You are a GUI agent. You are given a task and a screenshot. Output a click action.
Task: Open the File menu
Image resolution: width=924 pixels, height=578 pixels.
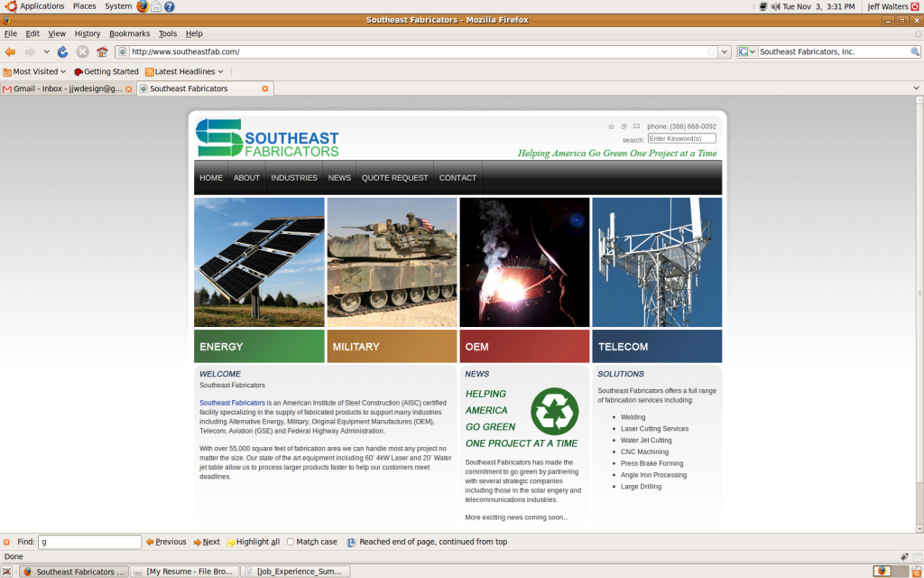[11, 33]
